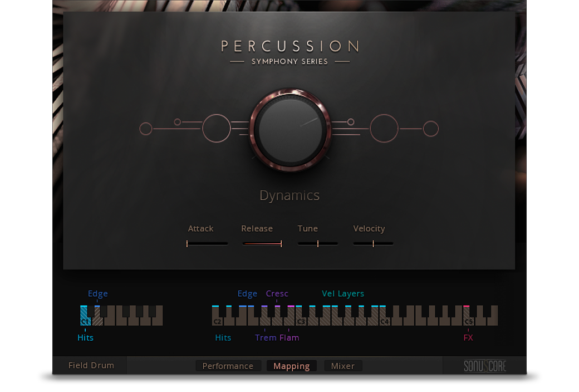579x392 pixels.
Task: Click the Edge label beside Cresc
Action: click(247, 294)
